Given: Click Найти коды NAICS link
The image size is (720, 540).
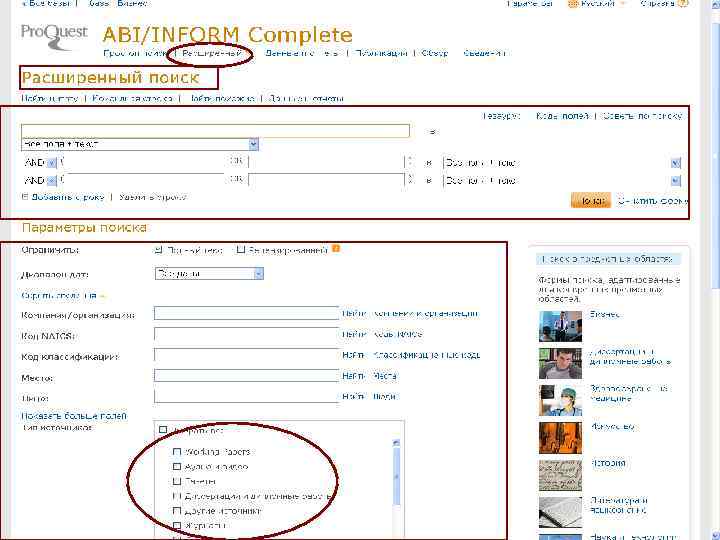Looking at the screenshot, I should coord(382,334).
